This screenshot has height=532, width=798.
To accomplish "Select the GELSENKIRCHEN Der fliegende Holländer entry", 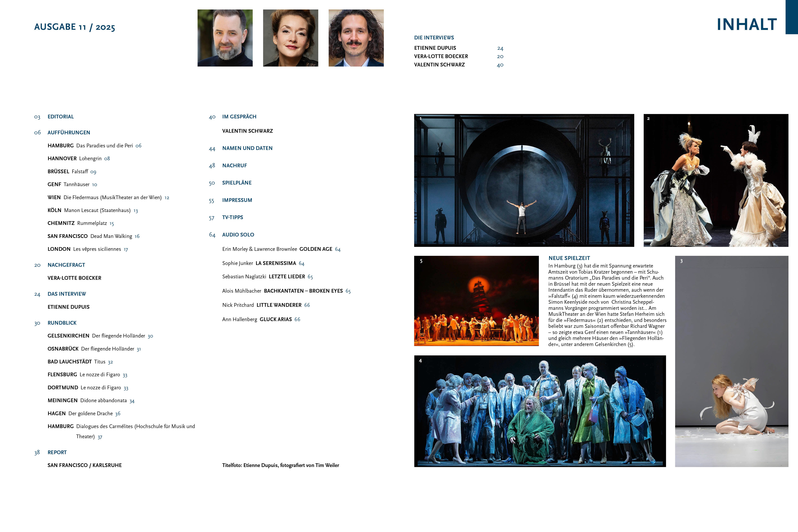I will click(x=100, y=336).
